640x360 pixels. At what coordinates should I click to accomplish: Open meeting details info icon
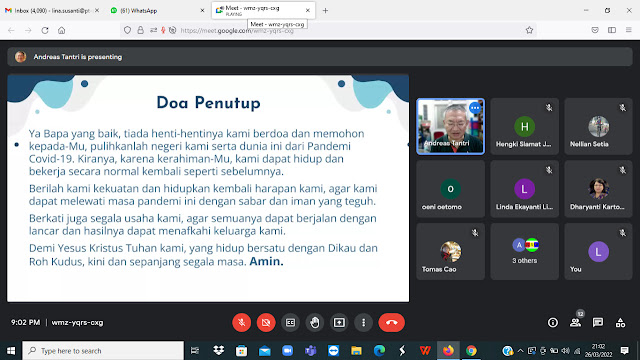[553, 322]
